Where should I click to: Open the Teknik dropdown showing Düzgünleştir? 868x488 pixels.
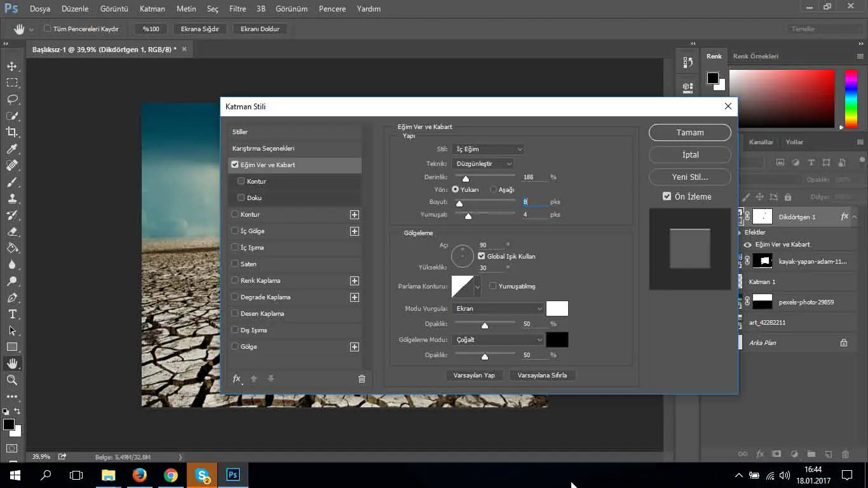483,164
